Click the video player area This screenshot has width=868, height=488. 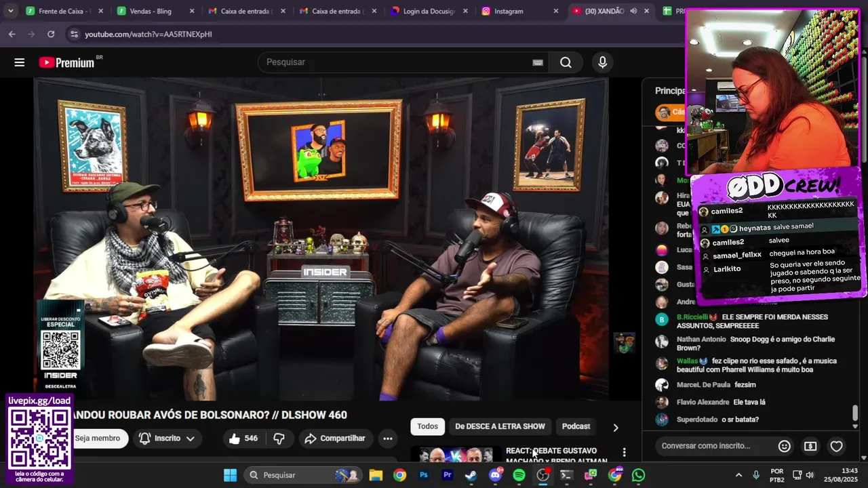tap(321, 239)
